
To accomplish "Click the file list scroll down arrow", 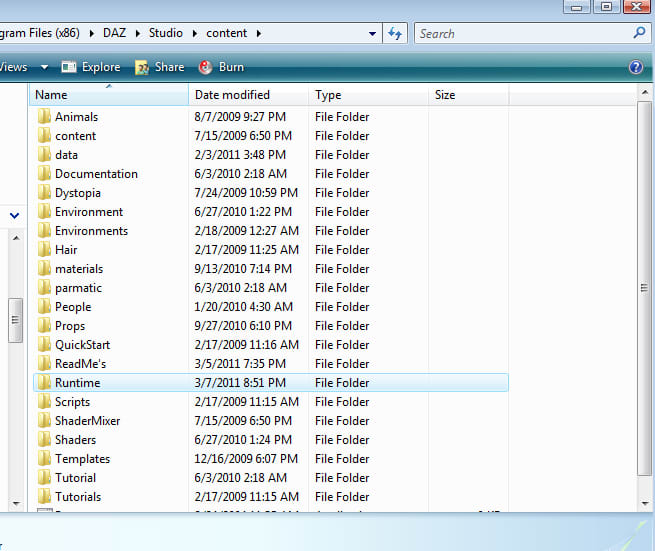I will (644, 503).
